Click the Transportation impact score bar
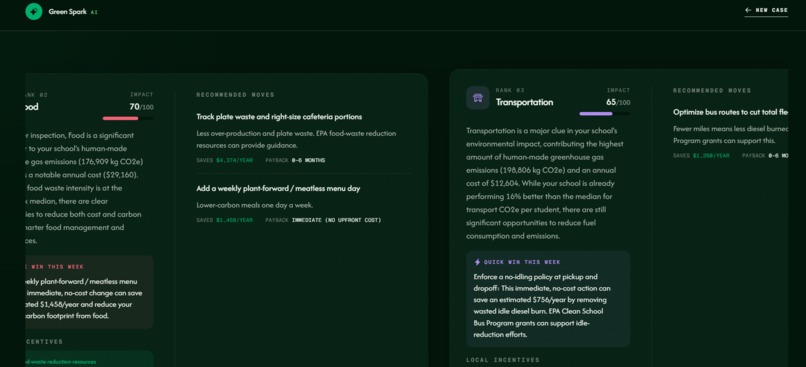Screen dimensions: 806x367 [x=604, y=114]
